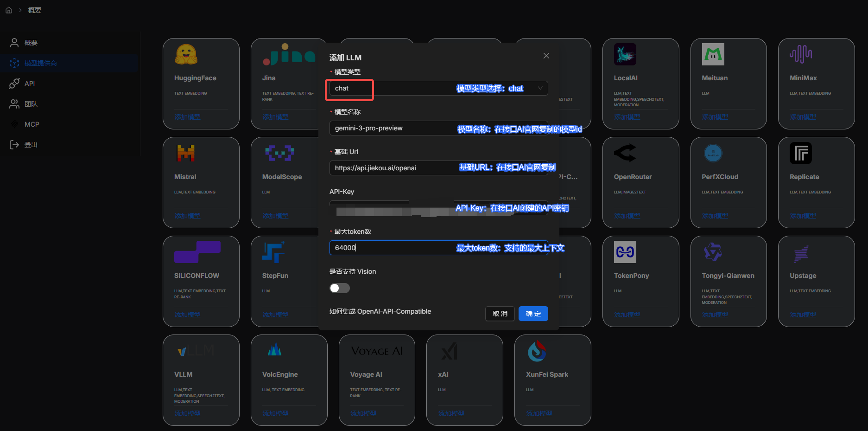The height and width of the screenshot is (431, 868).
Task: Click the API-Key input field
Action: click(x=439, y=208)
